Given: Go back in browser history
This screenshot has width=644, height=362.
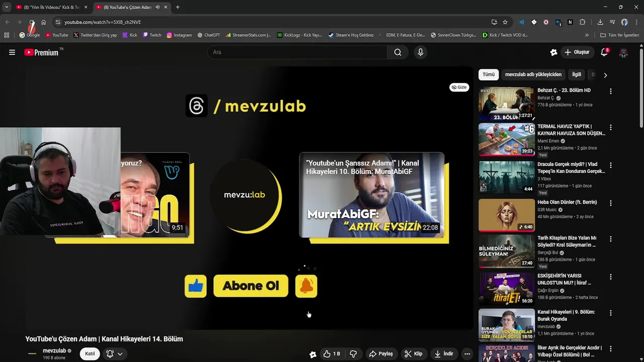Looking at the screenshot, I should (7, 22).
